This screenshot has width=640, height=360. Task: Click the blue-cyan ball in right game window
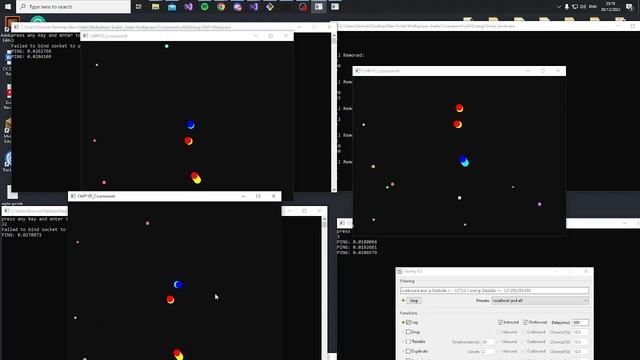pos(464,161)
